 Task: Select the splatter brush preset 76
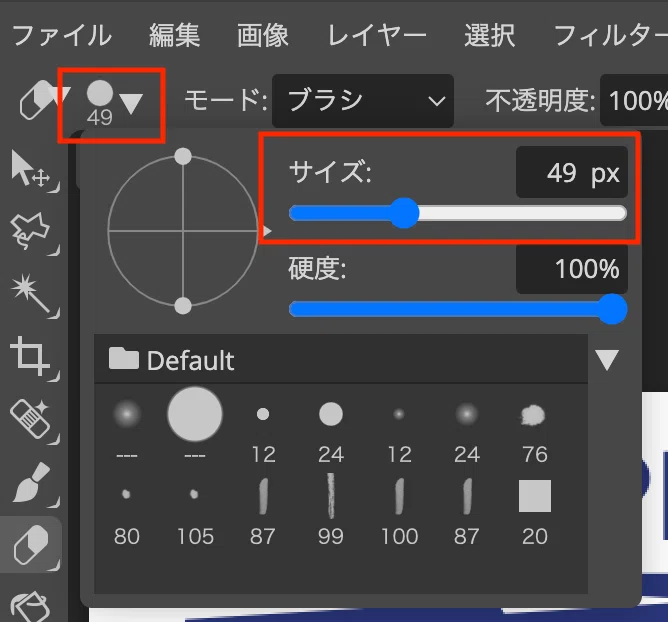[x=534, y=434]
